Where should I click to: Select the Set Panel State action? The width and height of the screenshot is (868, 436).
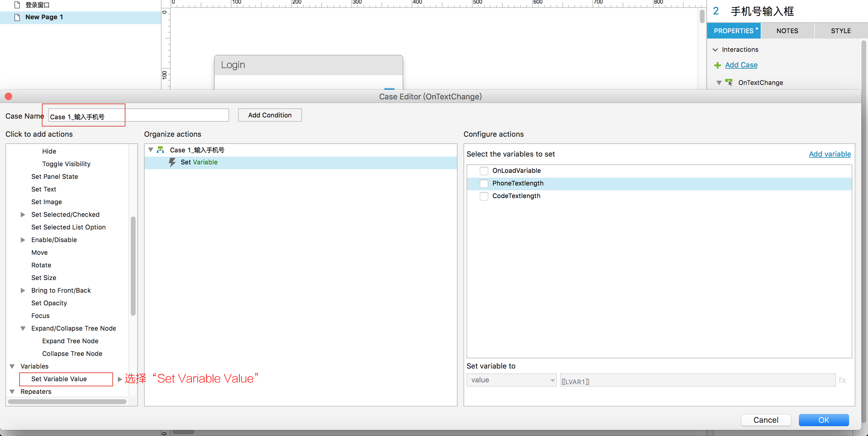55,177
